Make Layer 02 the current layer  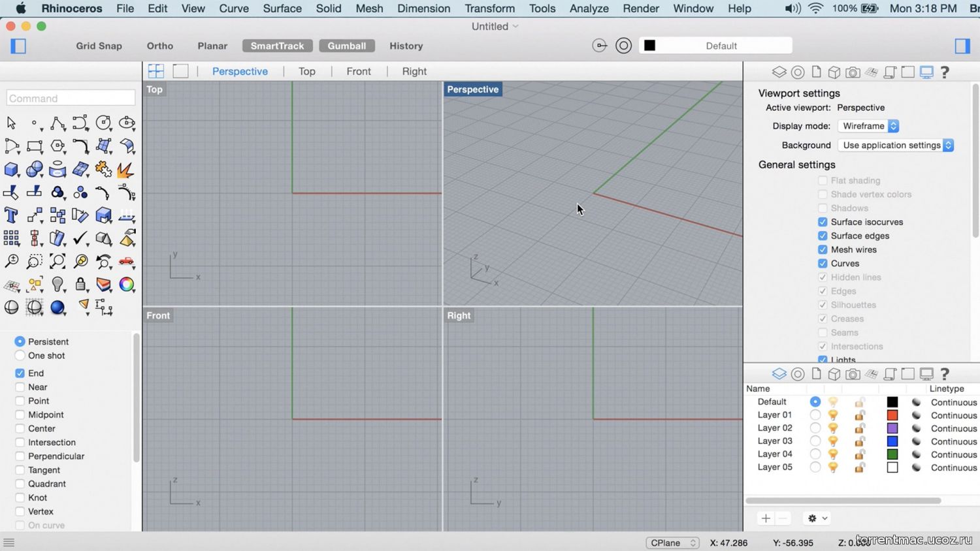(815, 428)
